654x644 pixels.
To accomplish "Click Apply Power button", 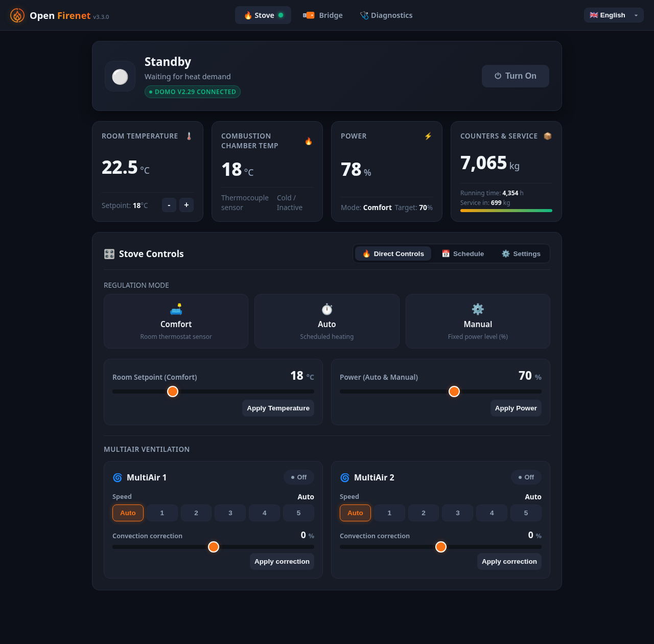I will point(516,408).
